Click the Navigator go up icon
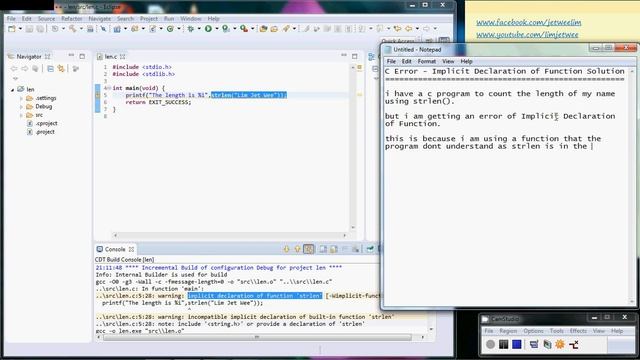Image resolution: width=640 pixels, height=360 pixels. (36, 69)
